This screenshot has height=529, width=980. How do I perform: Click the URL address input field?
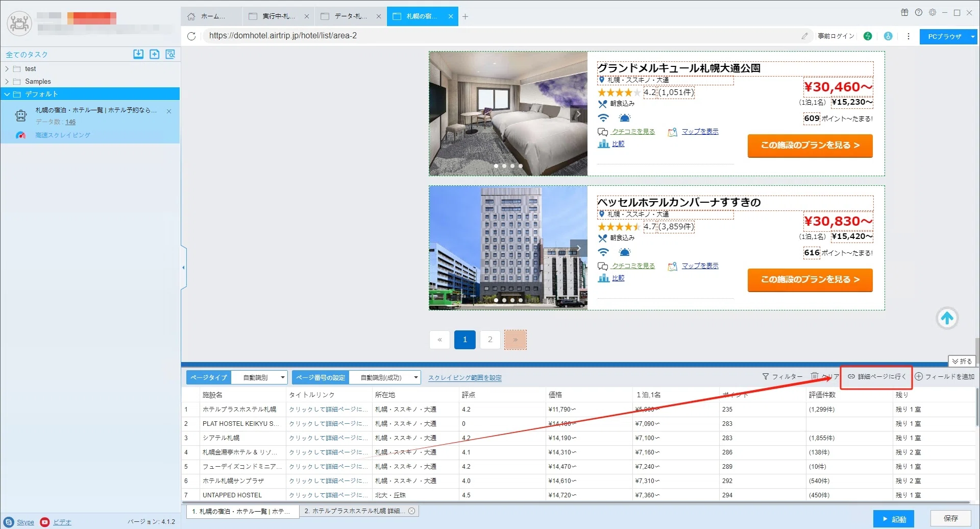click(x=500, y=36)
